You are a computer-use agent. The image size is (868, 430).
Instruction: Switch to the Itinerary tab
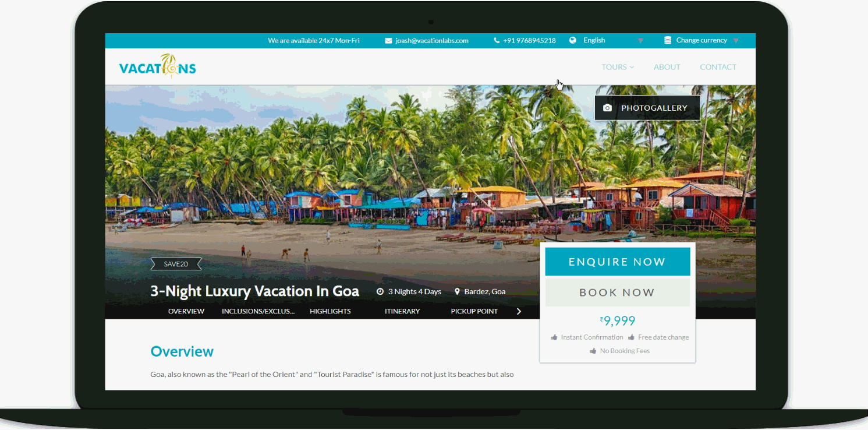(x=402, y=311)
